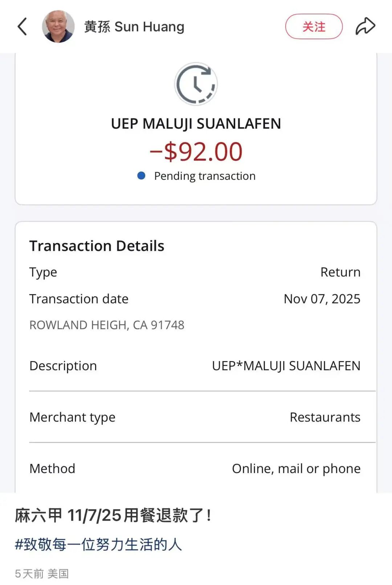Screen dimensions: 392x585
Task: Tap the 5天前 美国 timestamp
Action: tap(42, 573)
